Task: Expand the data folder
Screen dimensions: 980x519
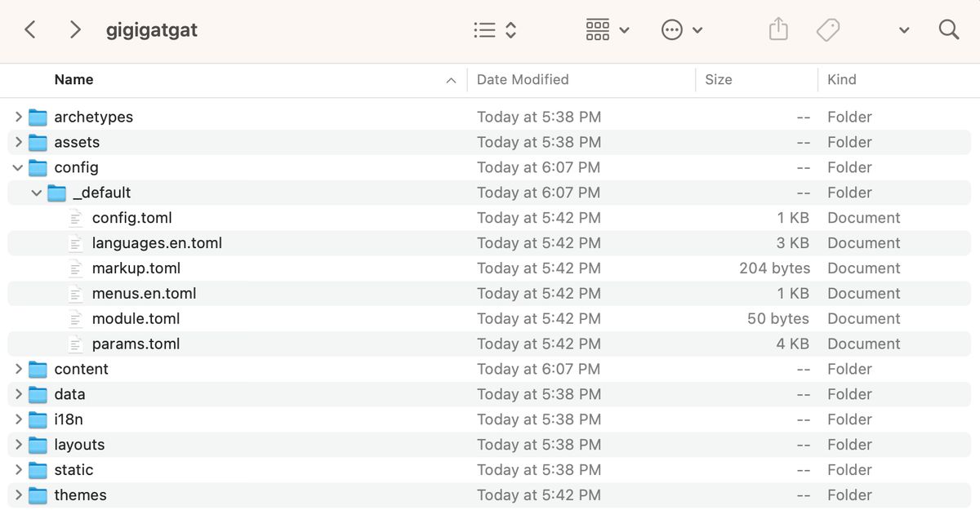Action: tap(18, 395)
